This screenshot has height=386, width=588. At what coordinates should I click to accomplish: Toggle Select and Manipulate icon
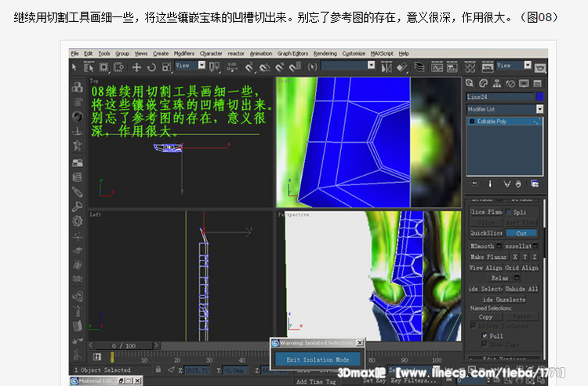point(232,67)
